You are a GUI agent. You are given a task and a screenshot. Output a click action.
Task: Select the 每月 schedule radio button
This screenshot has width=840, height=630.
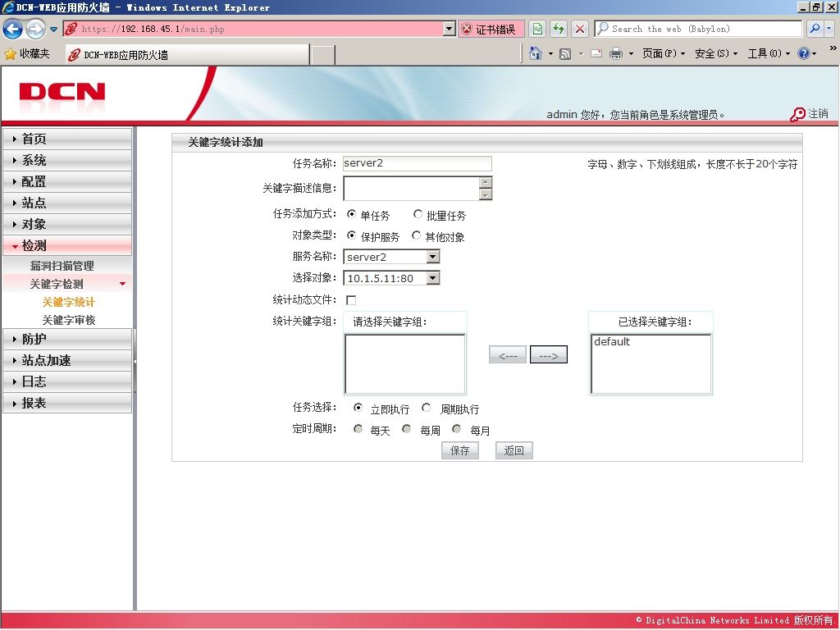point(456,428)
